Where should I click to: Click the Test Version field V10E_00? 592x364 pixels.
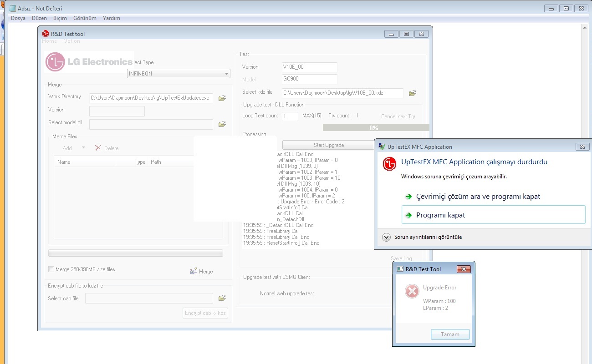(x=310, y=67)
